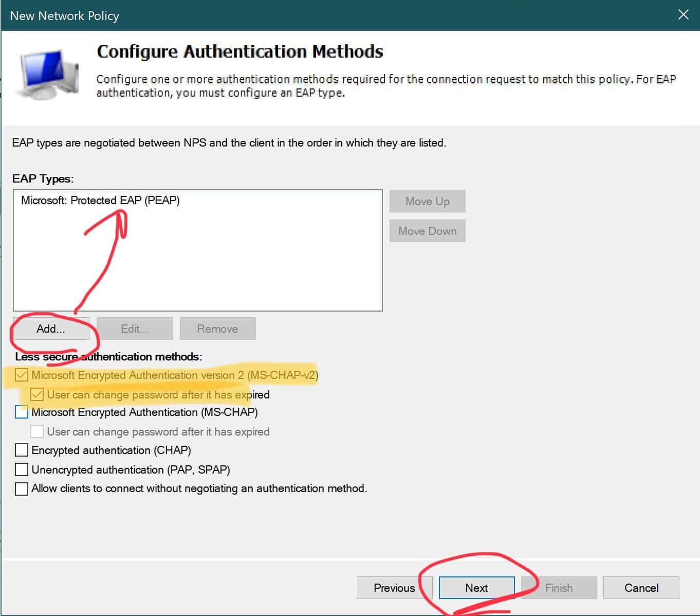Click the computer icon beside the heading
The height and width of the screenshot is (616, 700).
(x=49, y=75)
